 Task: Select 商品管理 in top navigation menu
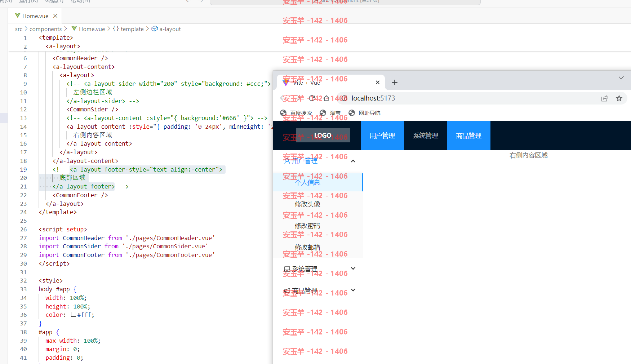click(469, 136)
